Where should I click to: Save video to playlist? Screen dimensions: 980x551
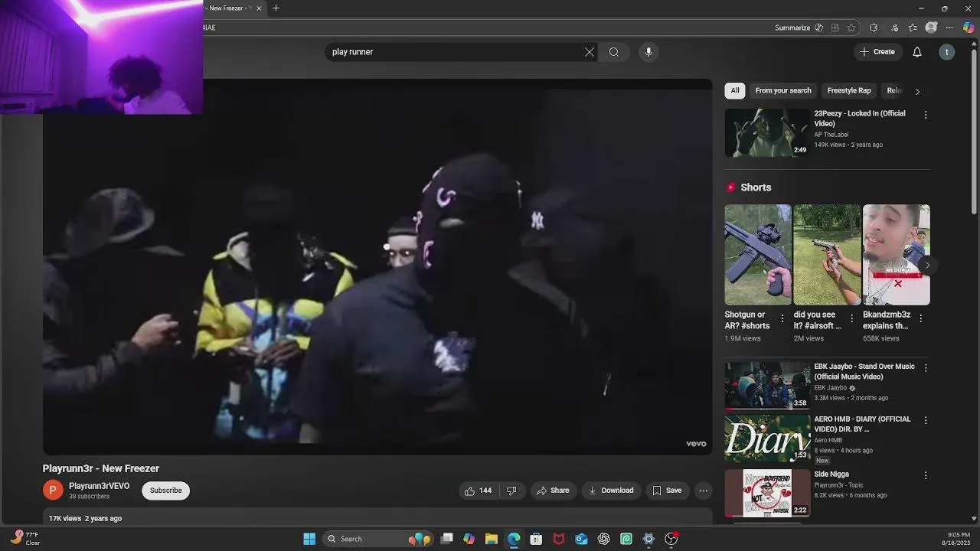[x=667, y=491]
